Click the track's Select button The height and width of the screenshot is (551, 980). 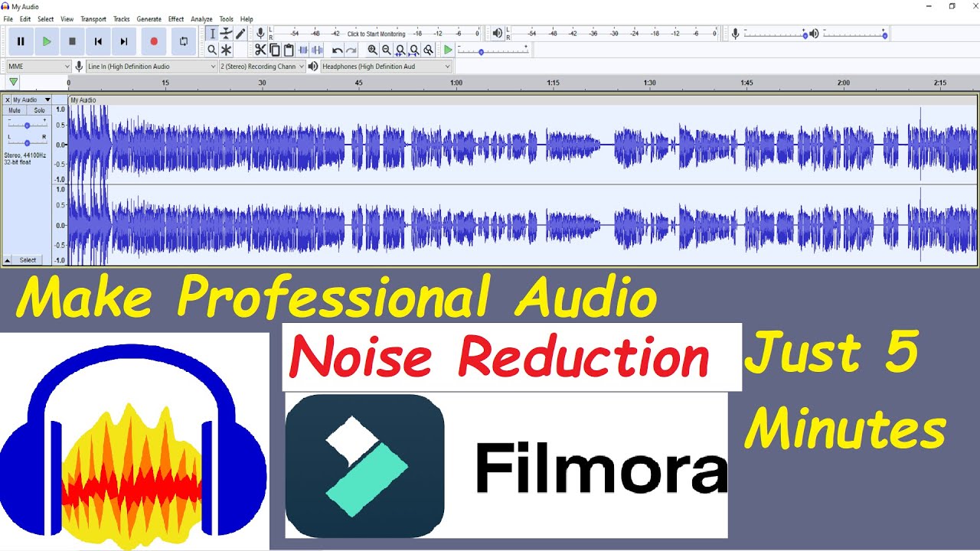[x=28, y=260]
